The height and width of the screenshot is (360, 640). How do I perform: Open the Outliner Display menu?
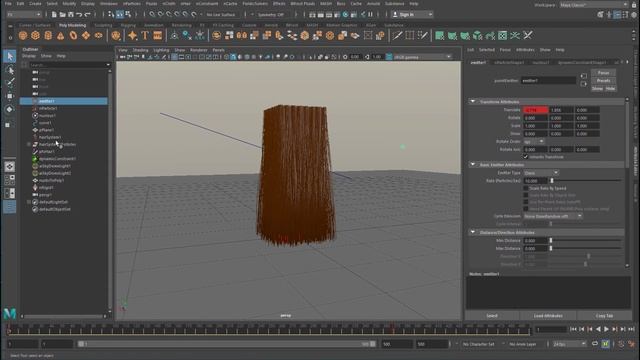tap(29, 56)
